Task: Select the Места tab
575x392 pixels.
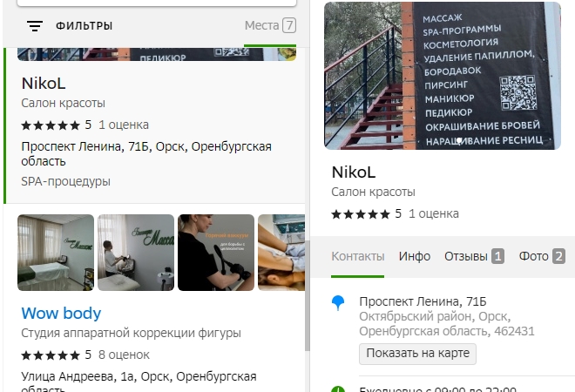Action: (x=269, y=25)
